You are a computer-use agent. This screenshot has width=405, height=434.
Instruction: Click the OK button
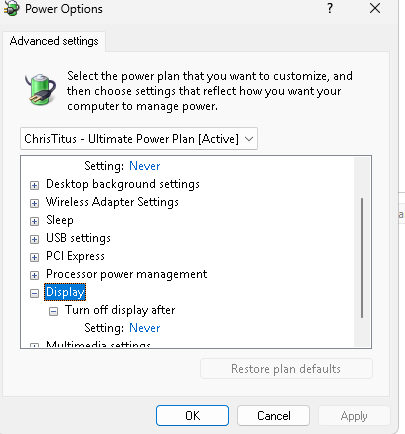click(192, 416)
